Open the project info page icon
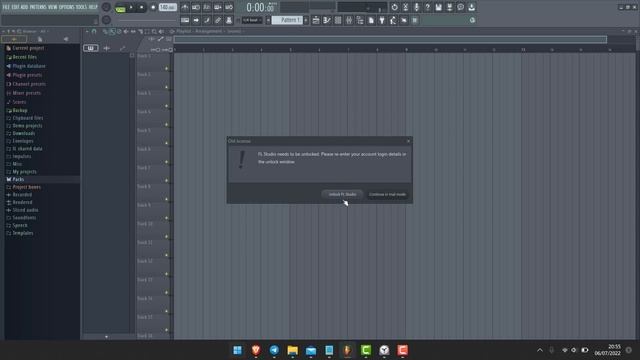This screenshot has height=360, width=640. [371, 20]
